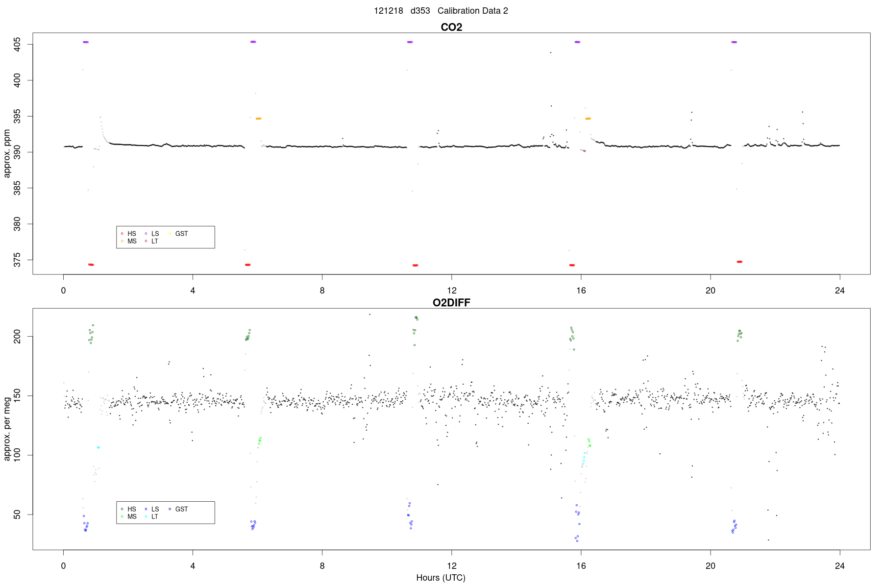Viewport: 882px width, 588px height.
Task: Click the 395 tick on the CO2 y-axis
Action: point(17,117)
